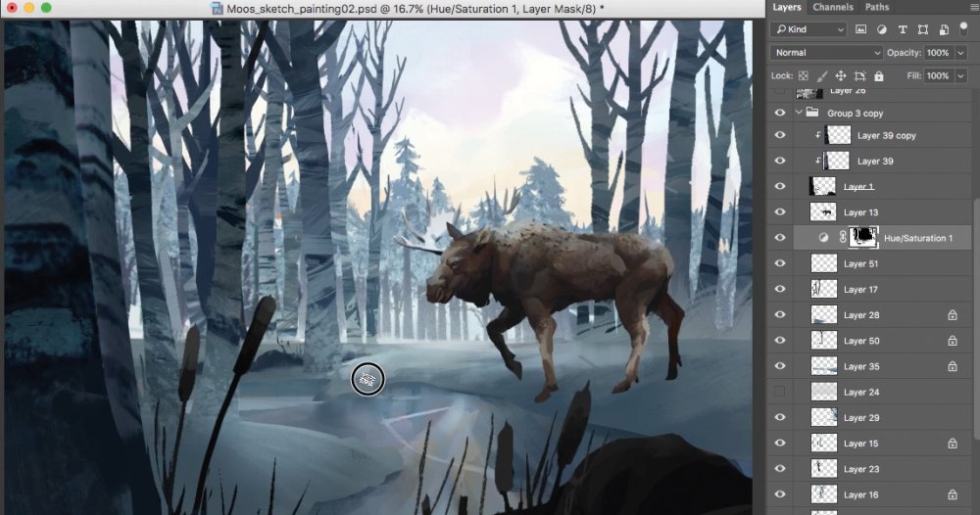
Task: Select the layer named Layer 24
Action: click(861, 392)
